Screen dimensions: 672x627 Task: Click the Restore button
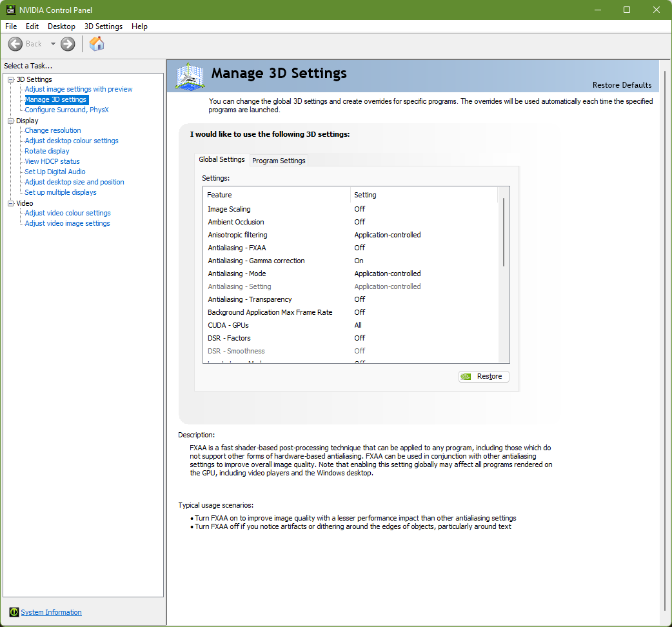point(484,376)
